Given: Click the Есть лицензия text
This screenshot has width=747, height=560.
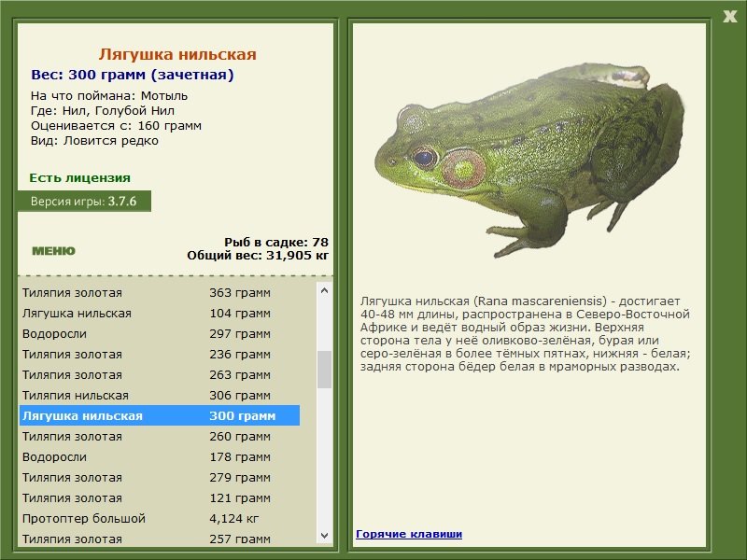Looking at the screenshot, I should point(79,177).
